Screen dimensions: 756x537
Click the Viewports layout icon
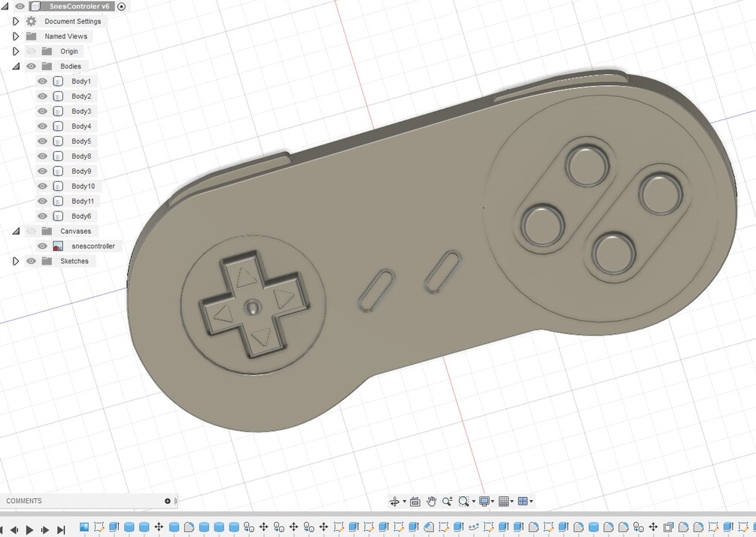coord(523,502)
